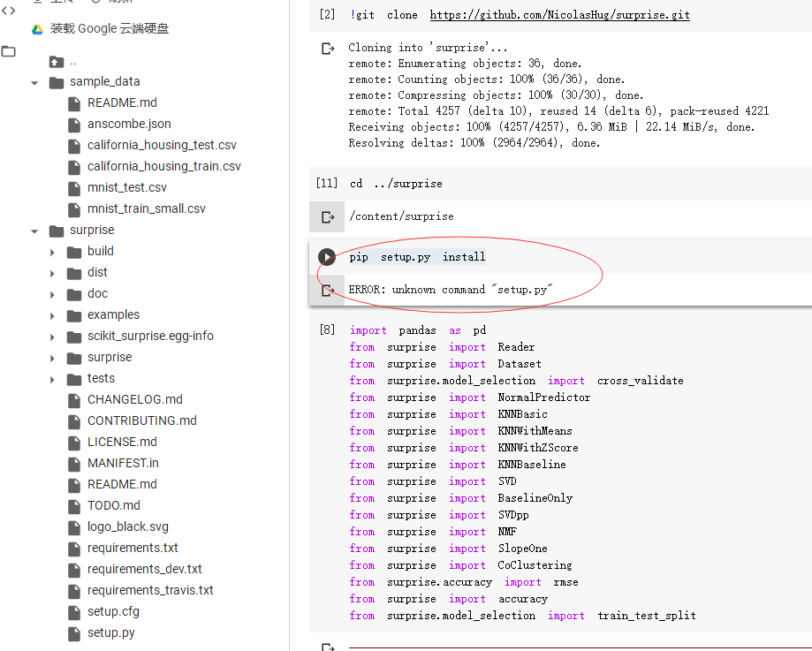Click the Google Drive mount icon

click(x=37, y=29)
